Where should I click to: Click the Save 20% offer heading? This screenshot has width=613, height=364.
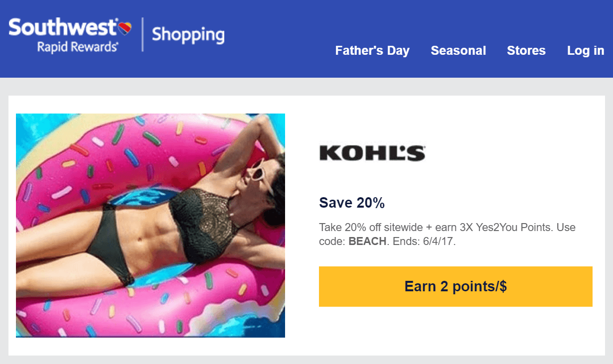click(x=352, y=203)
